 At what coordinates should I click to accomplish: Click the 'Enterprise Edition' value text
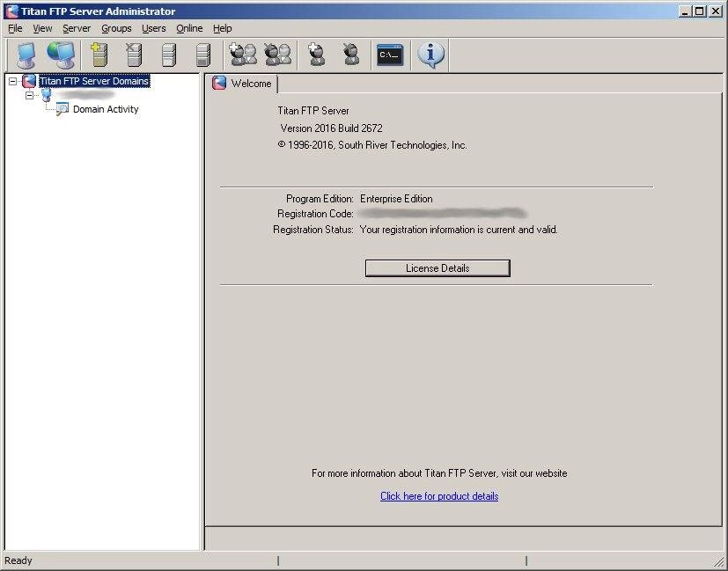[396, 199]
